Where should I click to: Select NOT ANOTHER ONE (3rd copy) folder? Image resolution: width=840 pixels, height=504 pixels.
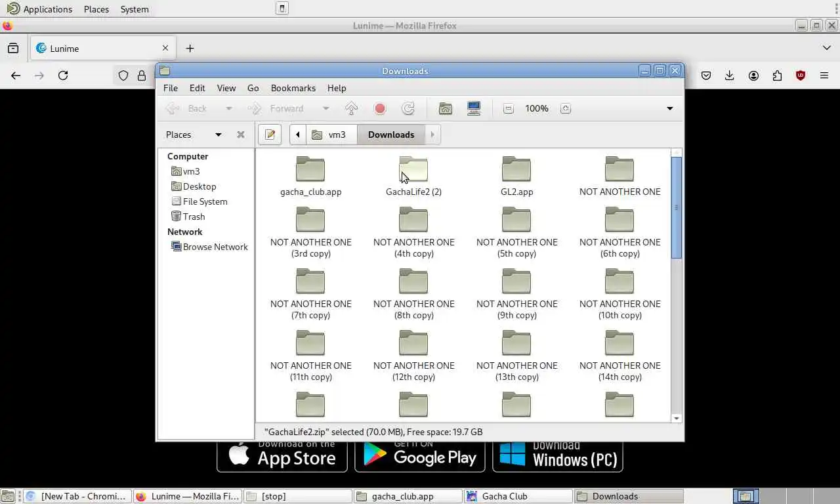[310, 232]
